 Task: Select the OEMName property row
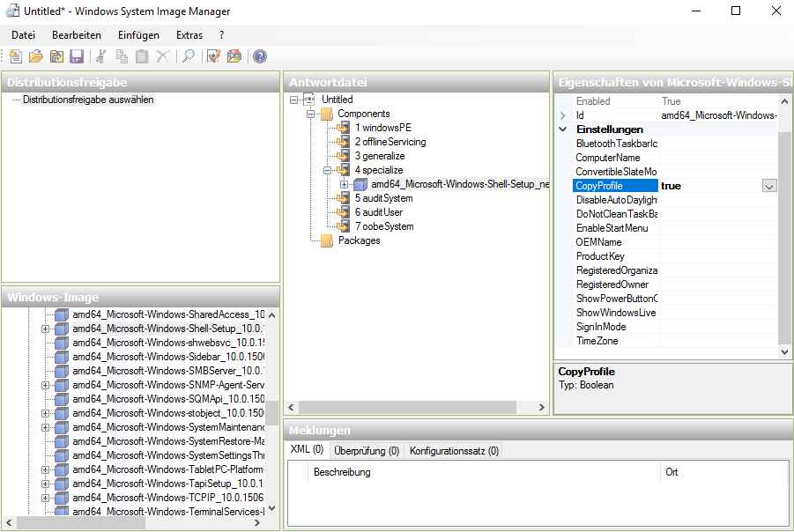click(x=675, y=242)
